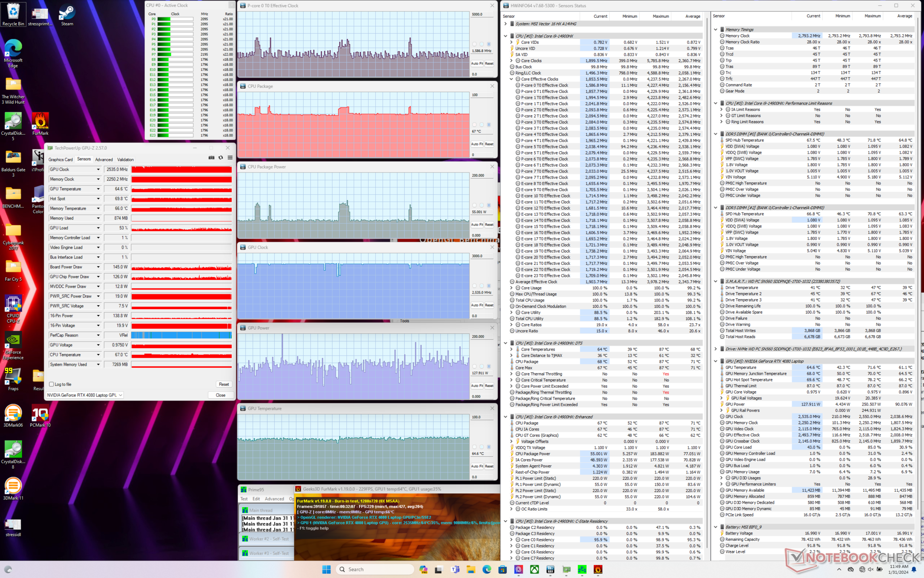Collapse CPU [#0]: Intel Core i9-14900HX group

(505, 36)
